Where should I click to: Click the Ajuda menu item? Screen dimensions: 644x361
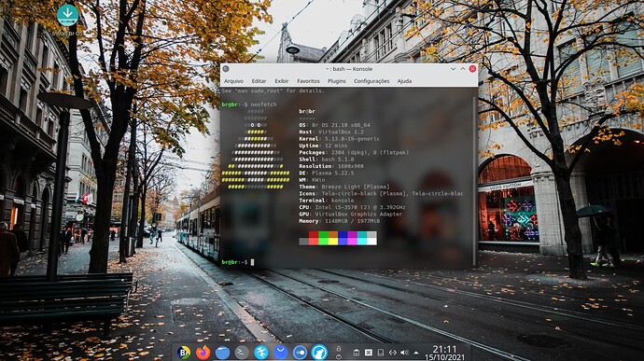click(x=404, y=81)
